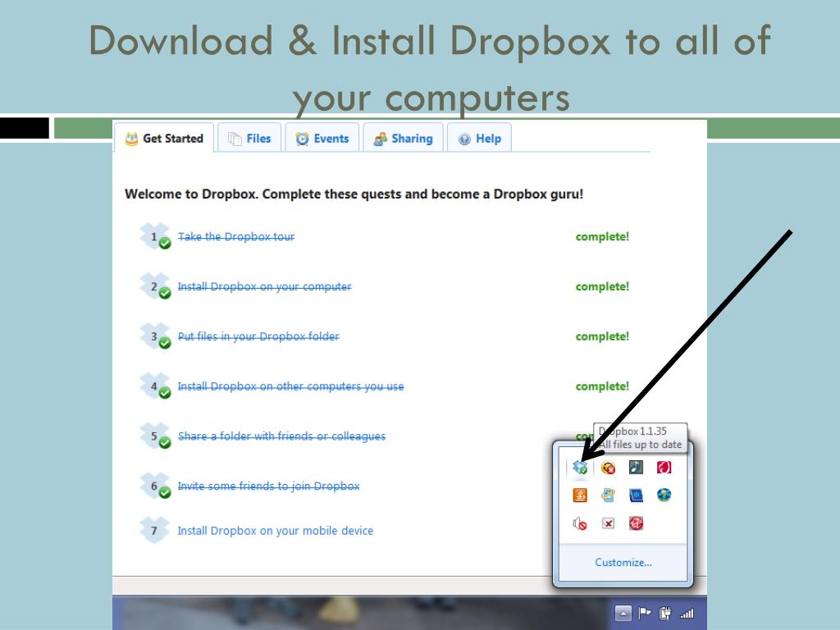Click the 'Welcome to Dropbox' heading text
The height and width of the screenshot is (630, 840).
tap(354, 194)
